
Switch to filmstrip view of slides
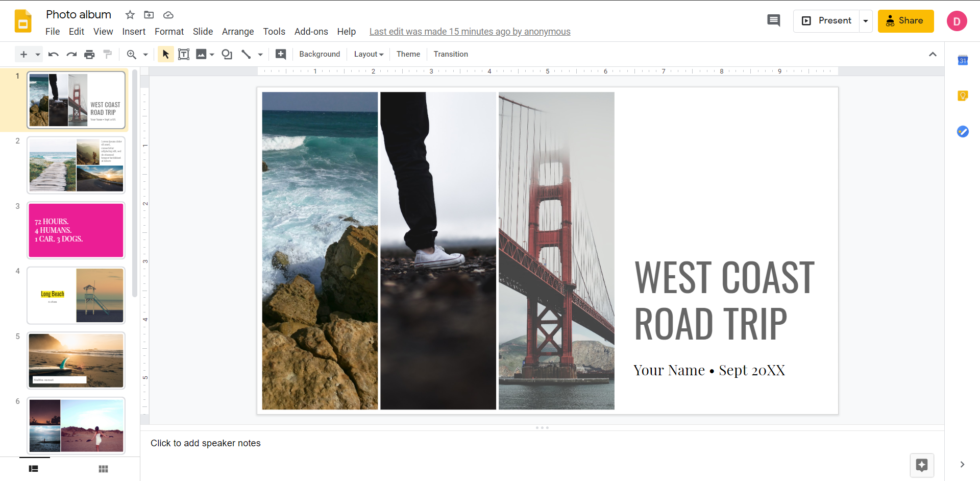click(33, 469)
